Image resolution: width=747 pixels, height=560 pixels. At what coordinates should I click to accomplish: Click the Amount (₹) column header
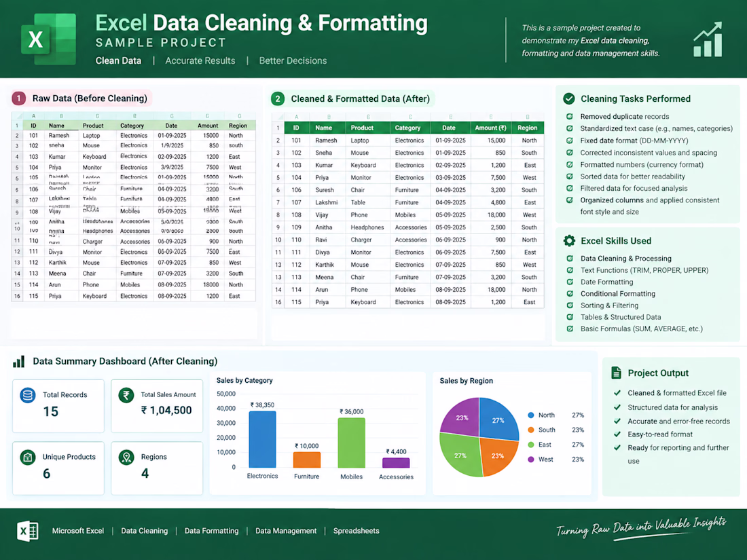coord(491,128)
